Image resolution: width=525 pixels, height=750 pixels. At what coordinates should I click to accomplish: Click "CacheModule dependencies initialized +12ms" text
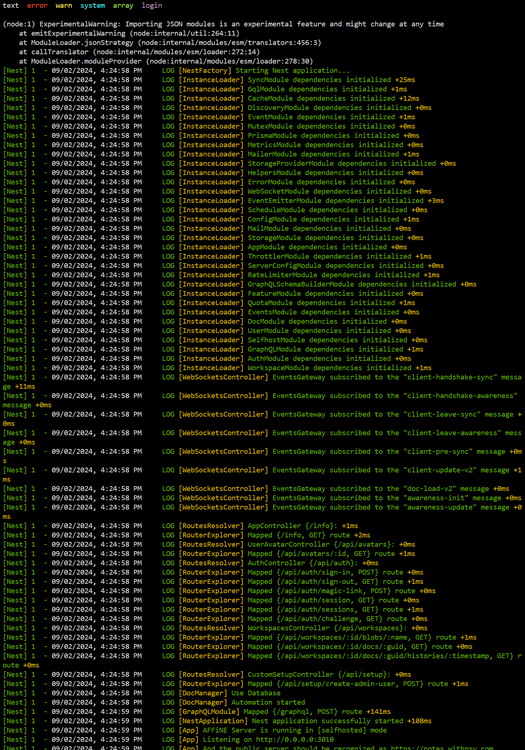[x=333, y=99]
